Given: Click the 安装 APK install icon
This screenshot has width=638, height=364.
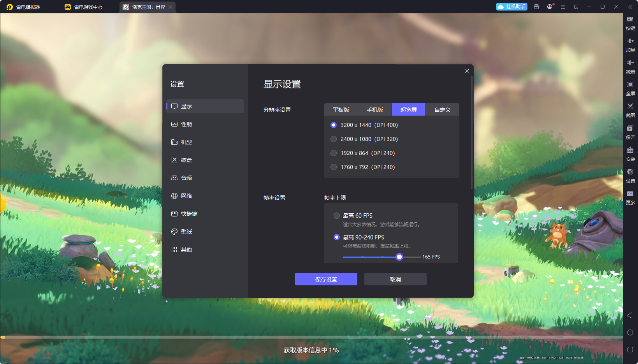Looking at the screenshot, I should (630, 154).
